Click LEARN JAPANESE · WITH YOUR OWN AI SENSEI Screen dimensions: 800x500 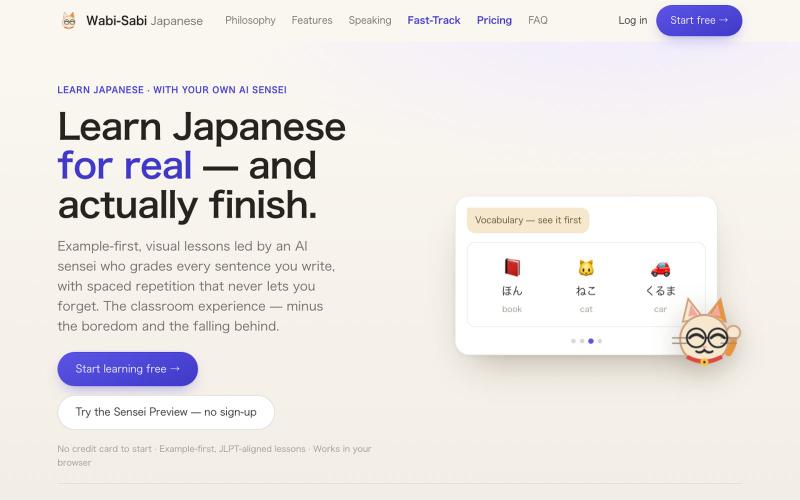[x=172, y=90]
